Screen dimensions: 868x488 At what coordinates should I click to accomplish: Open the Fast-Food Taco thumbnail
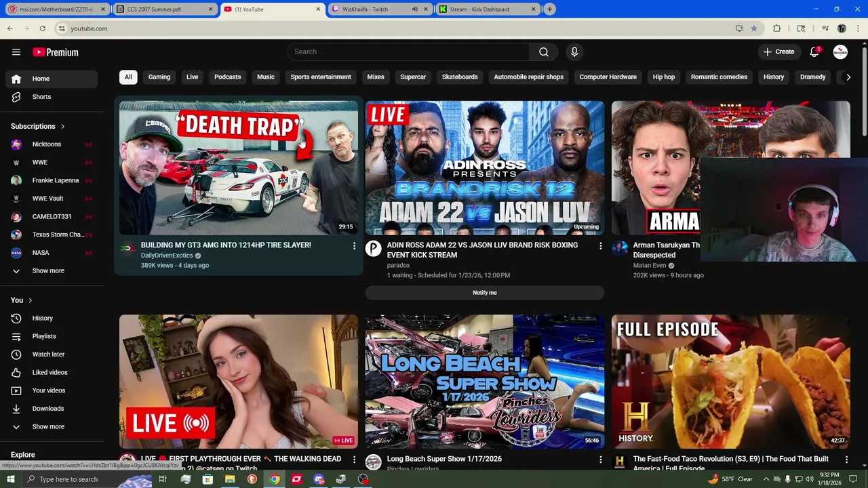(731, 382)
